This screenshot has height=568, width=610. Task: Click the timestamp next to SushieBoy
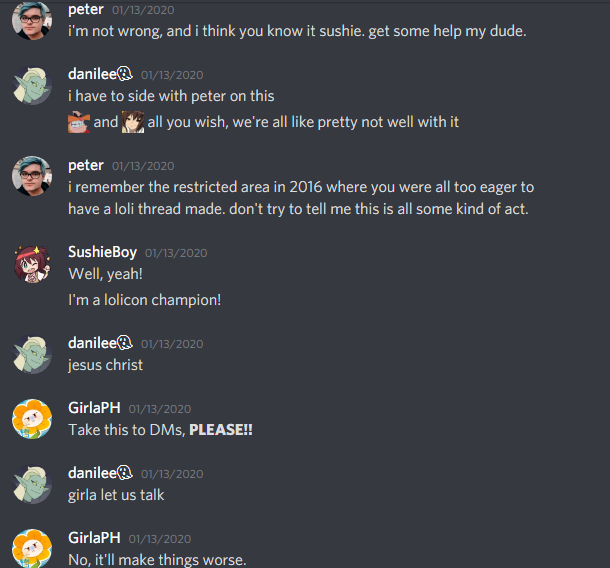[176, 253]
